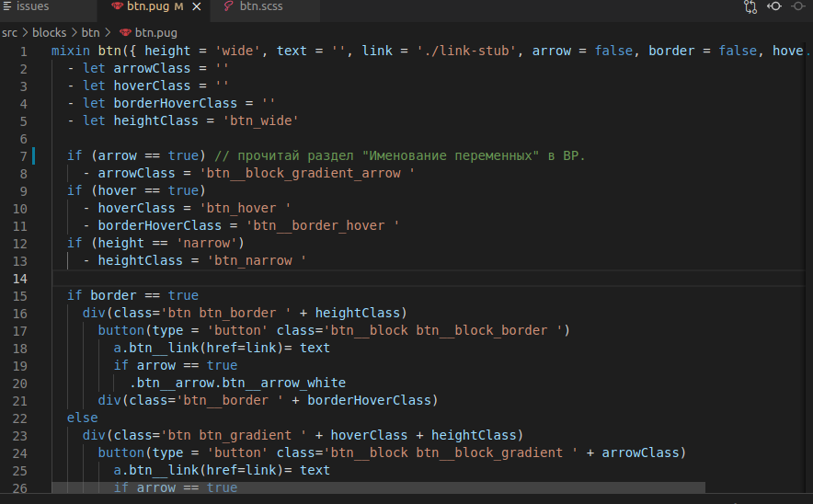Screen dimensions: 813x504
Task: Select line number 14 in gutter
Action: [x=20, y=279]
